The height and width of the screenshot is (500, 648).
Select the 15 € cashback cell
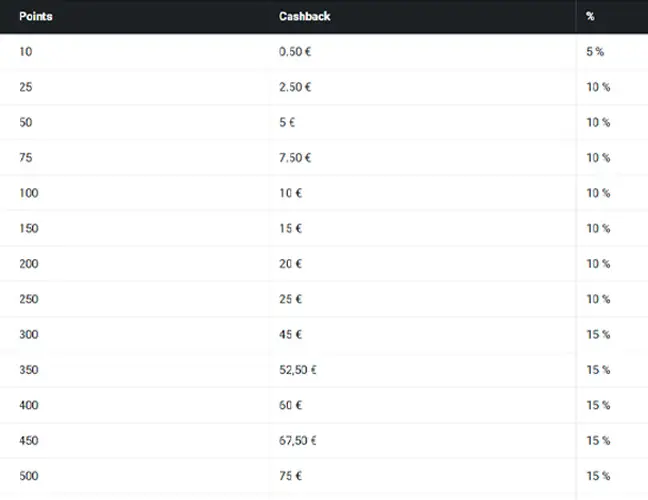[x=291, y=228]
